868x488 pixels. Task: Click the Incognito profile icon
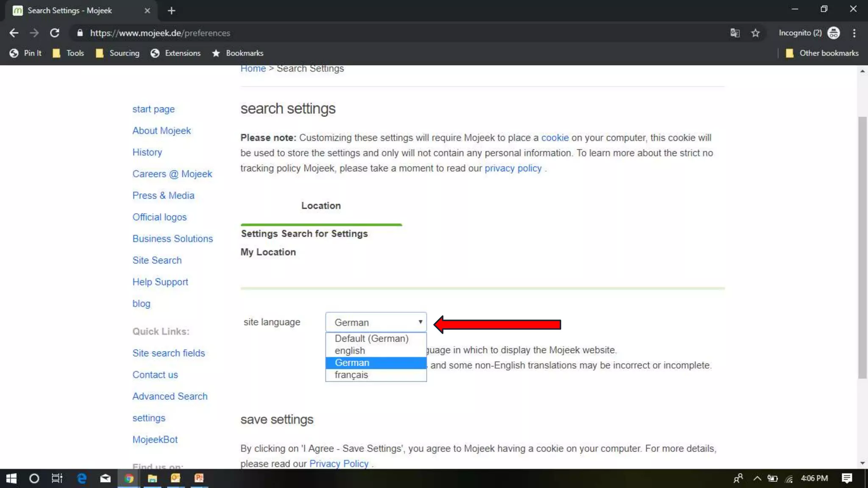point(833,33)
